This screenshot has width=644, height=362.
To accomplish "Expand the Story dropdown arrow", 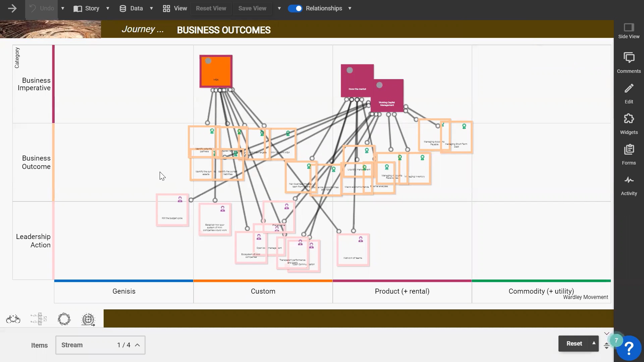I will [108, 8].
